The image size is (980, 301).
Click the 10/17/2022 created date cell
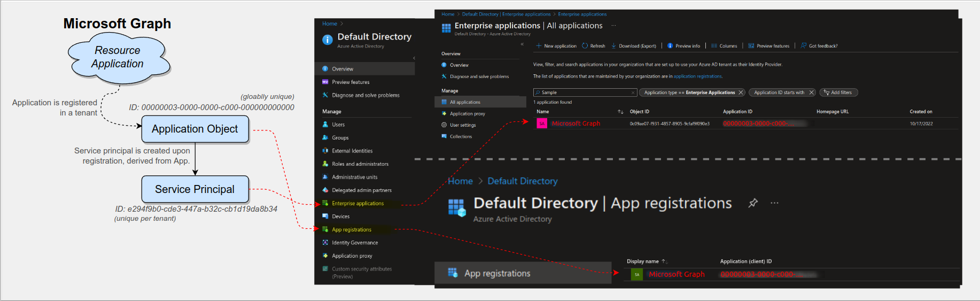pos(921,124)
